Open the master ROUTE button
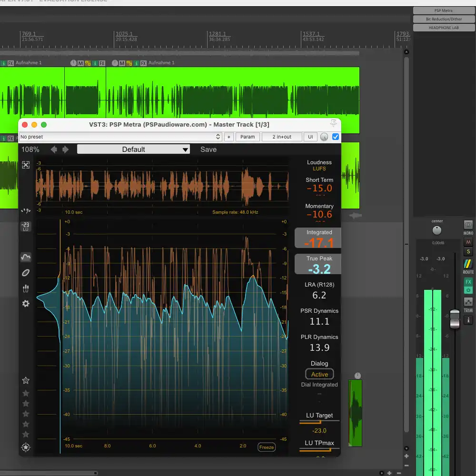 click(468, 264)
